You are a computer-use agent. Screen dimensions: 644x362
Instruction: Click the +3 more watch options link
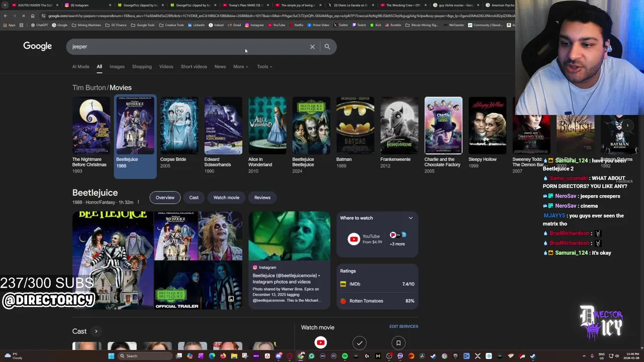pyautogui.click(x=397, y=244)
